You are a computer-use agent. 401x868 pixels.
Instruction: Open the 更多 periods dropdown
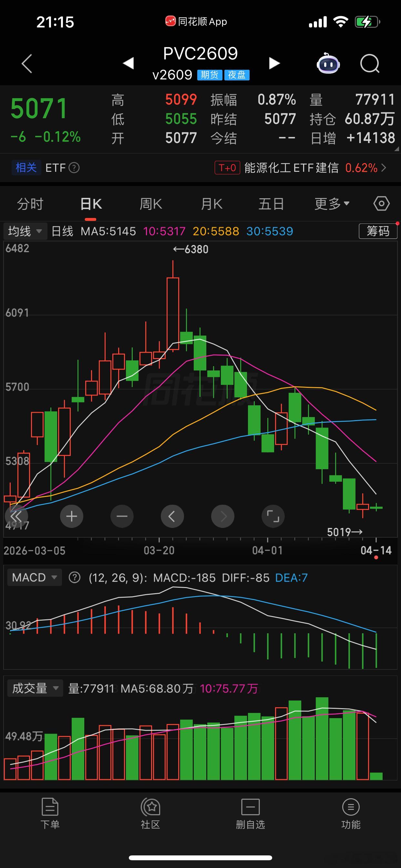point(332,204)
